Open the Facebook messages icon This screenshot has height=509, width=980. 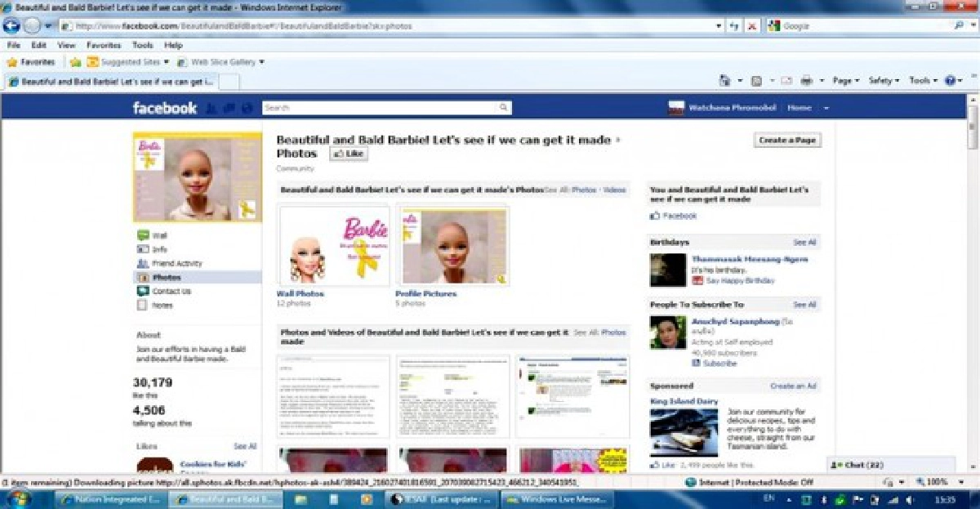229,108
